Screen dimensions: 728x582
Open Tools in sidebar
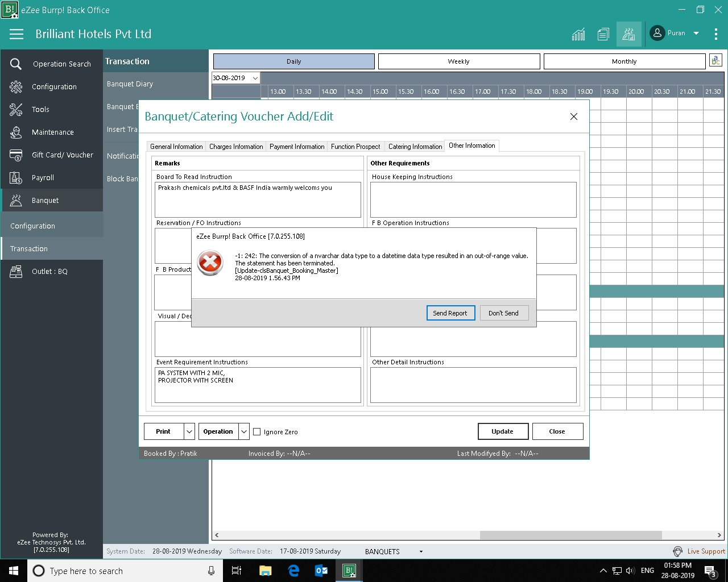[x=52, y=109]
